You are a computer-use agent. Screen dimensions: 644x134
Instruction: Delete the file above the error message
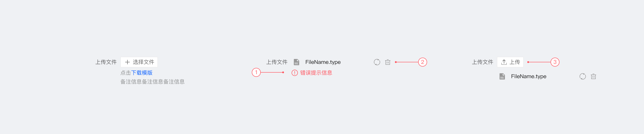pos(388,62)
